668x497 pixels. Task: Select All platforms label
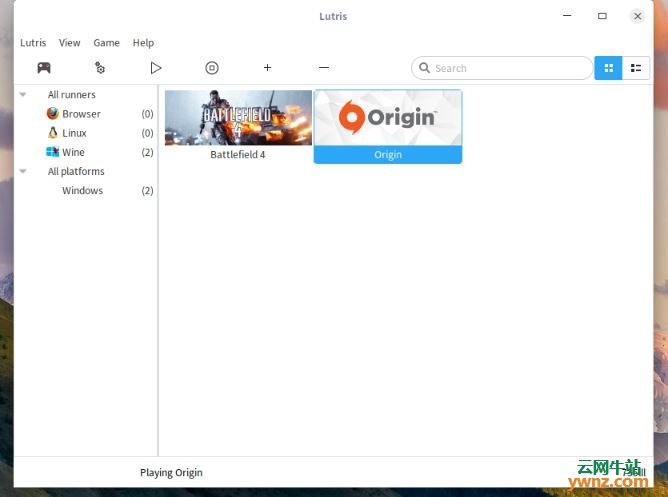76,171
